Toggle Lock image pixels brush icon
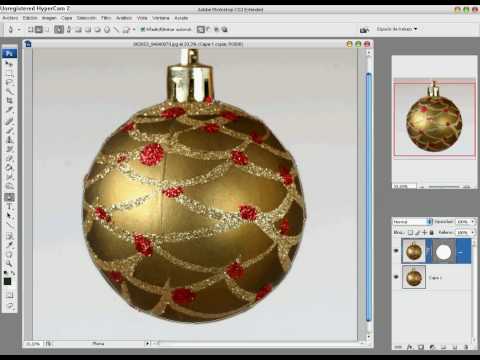Viewport: 480px width, 360px height. coord(417,232)
